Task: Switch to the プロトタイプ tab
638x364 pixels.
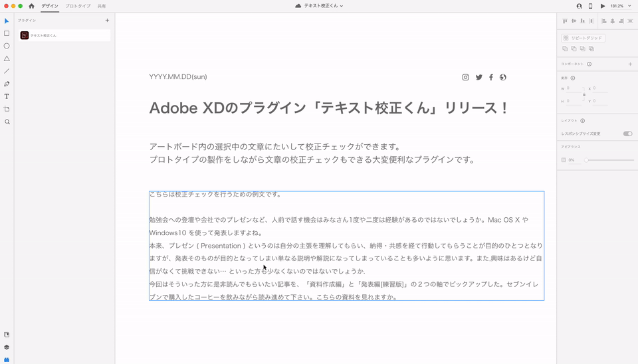Action: click(x=78, y=6)
